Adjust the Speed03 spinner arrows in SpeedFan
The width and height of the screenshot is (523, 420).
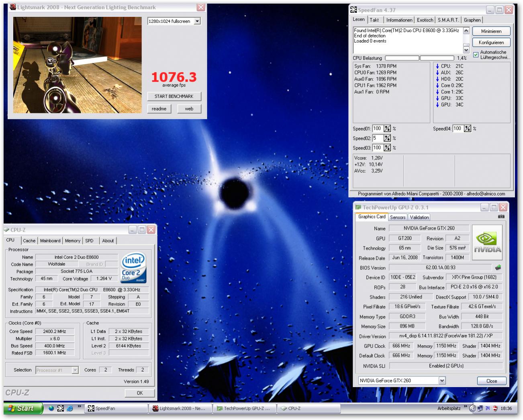coord(387,148)
